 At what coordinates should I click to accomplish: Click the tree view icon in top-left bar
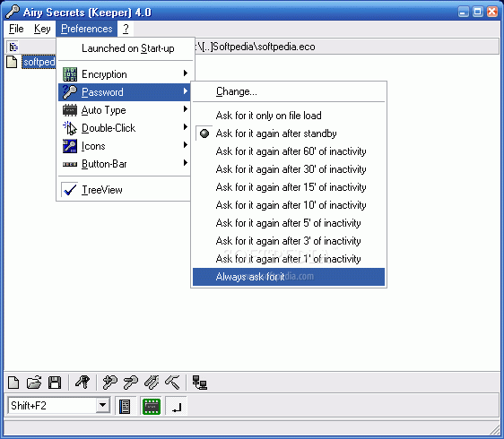(x=13, y=47)
